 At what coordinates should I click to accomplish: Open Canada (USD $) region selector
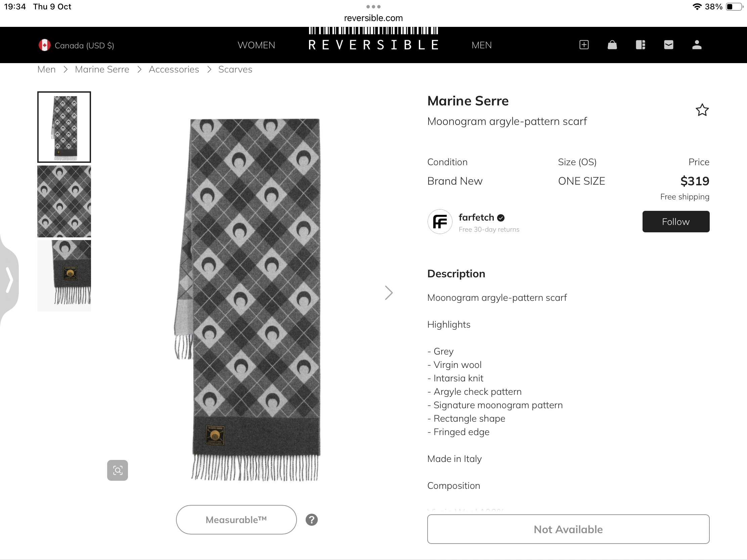pos(76,45)
